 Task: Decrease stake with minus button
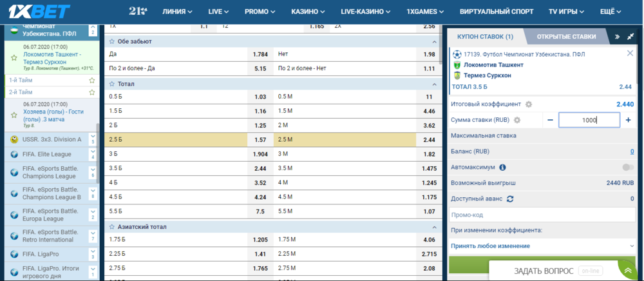click(551, 120)
